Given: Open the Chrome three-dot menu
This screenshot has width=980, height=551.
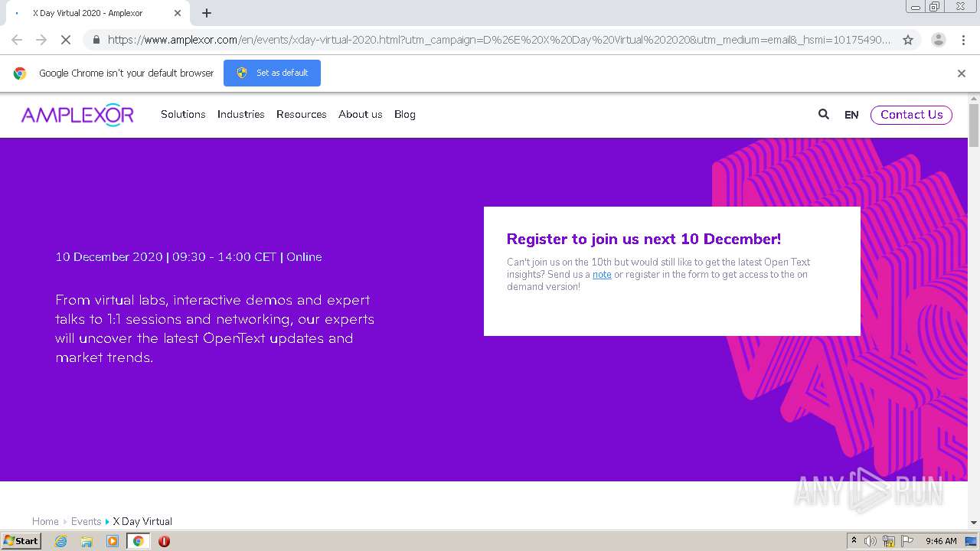Looking at the screenshot, I should coord(963,40).
